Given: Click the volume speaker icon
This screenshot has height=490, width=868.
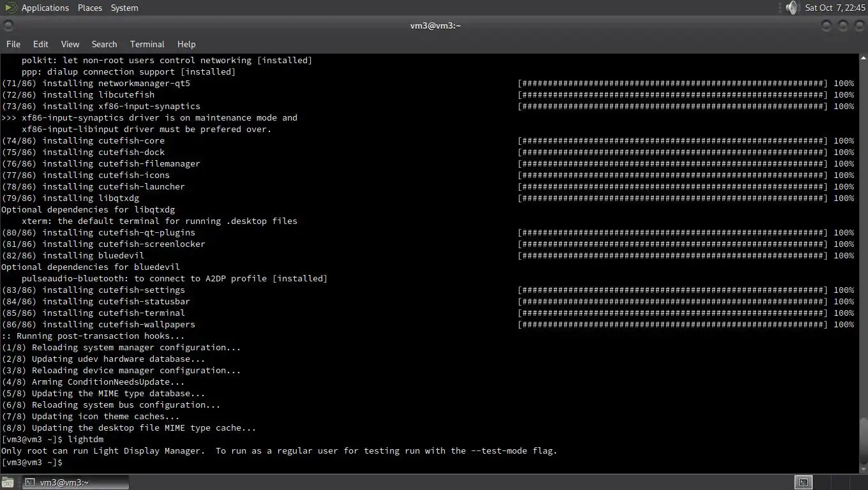Looking at the screenshot, I should click(x=791, y=8).
